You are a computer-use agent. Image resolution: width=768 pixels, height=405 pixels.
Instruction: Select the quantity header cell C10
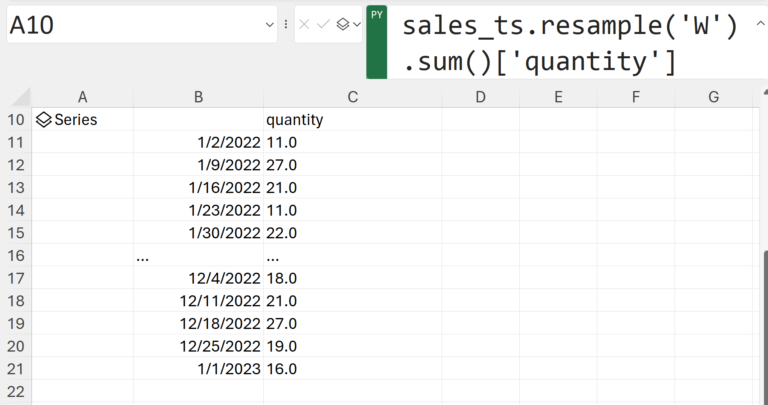(x=353, y=120)
